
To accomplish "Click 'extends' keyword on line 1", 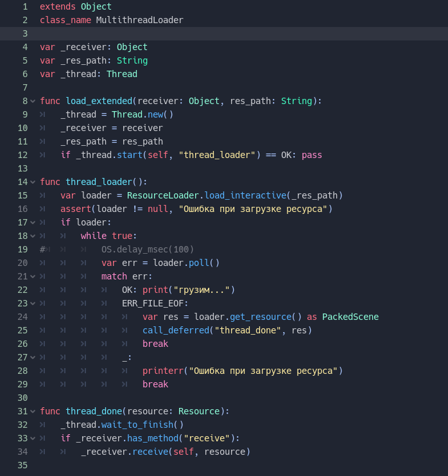I will [x=58, y=6].
